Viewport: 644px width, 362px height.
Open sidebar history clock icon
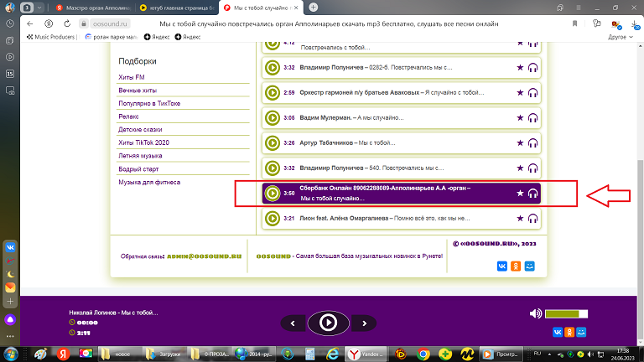pos(10,23)
